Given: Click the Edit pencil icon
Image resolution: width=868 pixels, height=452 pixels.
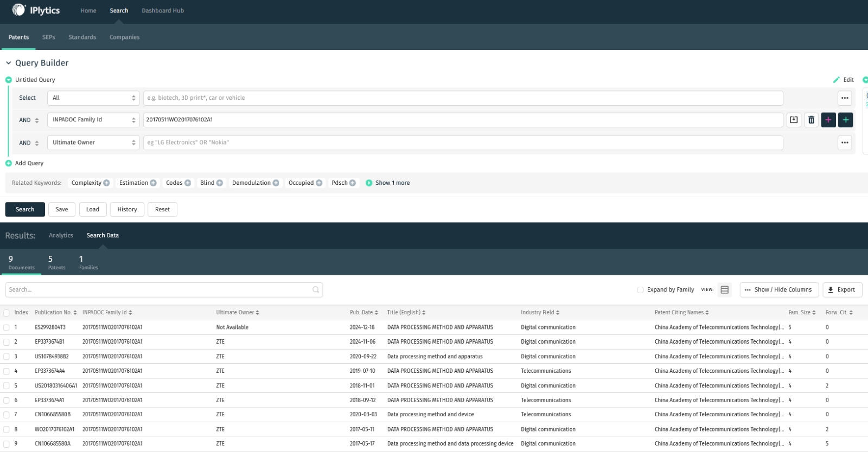Looking at the screenshot, I should (837, 80).
